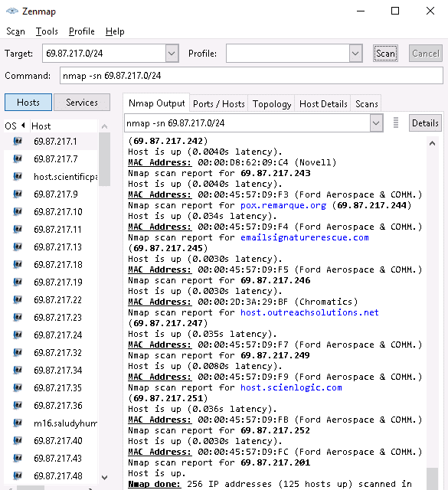Click the OS icon beside host.scientificpa
Screen dimensions: 448x490
pyautogui.click(x=18, y=177)
